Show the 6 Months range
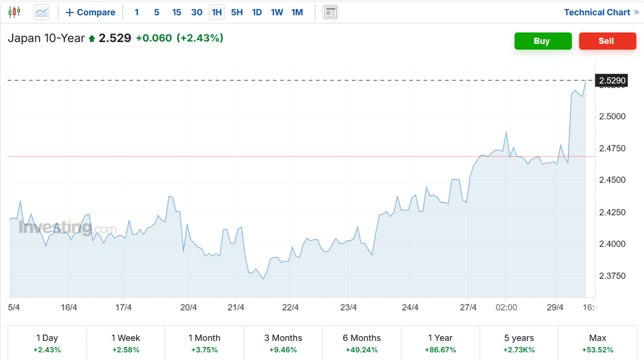 [x=361, y=343]
